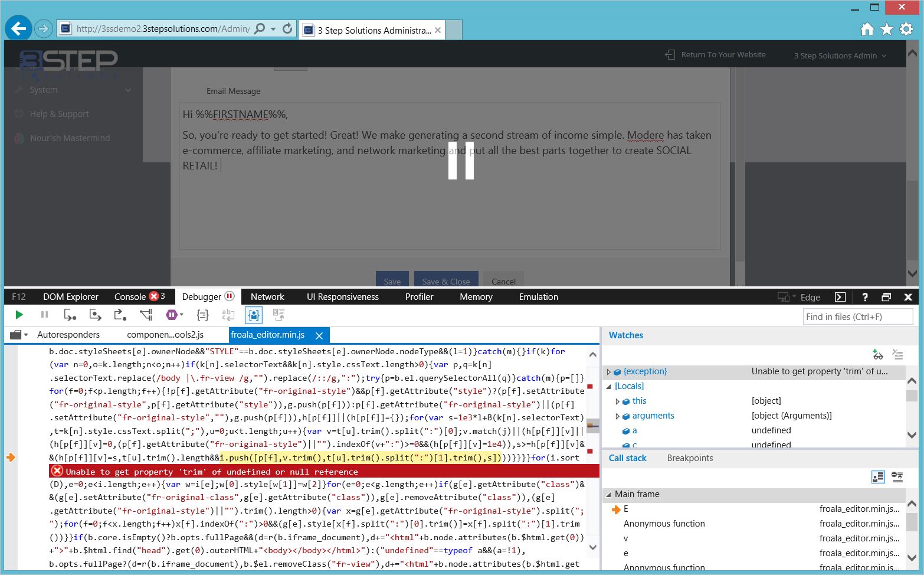This screenshot has height=575, width=924.
Task: Click the delete all watches icon
Action: tap(898, 354)
